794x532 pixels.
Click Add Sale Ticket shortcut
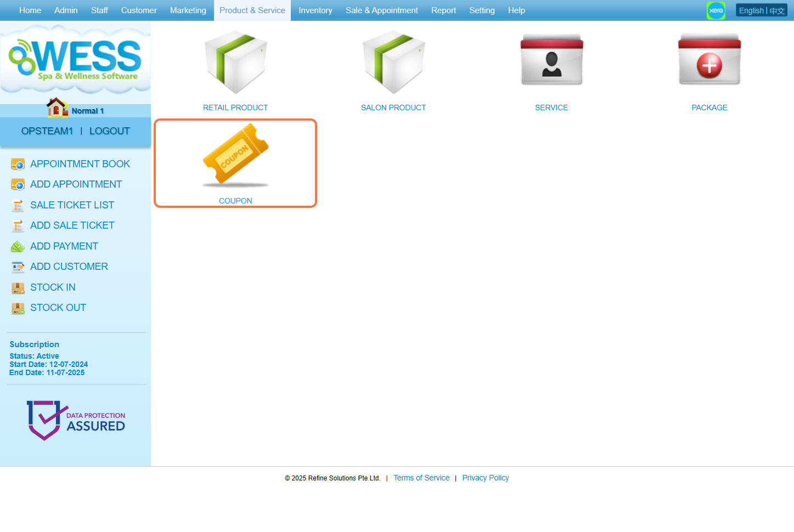[x=72, y=225]
